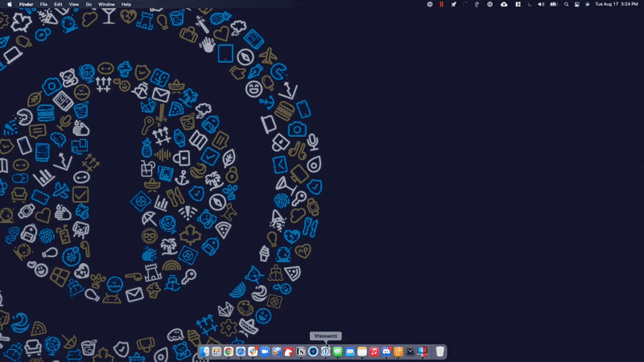Open Control Center in the menu bar
The image size is (644, 362).
coord(576,4)
